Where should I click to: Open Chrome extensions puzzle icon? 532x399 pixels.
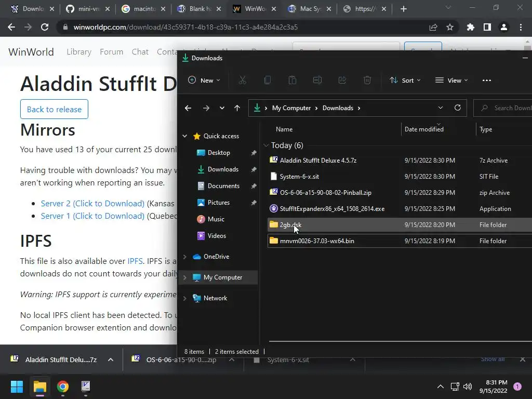[x=471, y=27]
